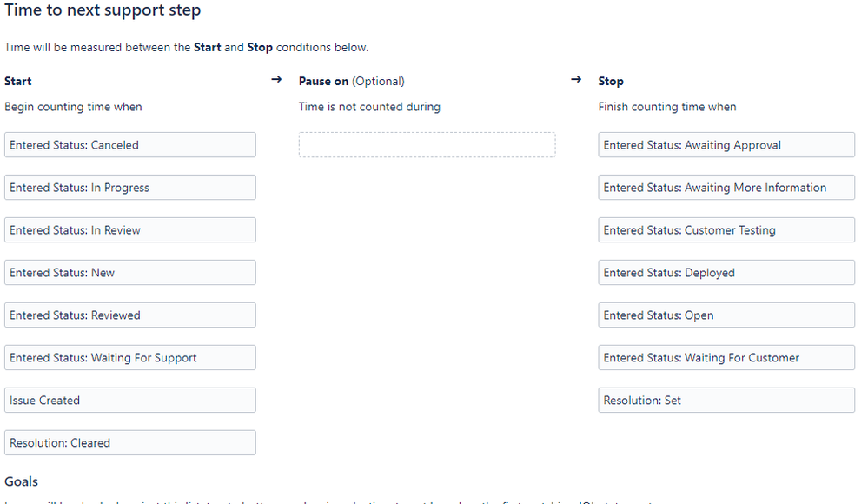This screenshot has height=504, width=868.
Task: Click the 'Resolution: Set' stop condition
Action: tap(726, 401)
